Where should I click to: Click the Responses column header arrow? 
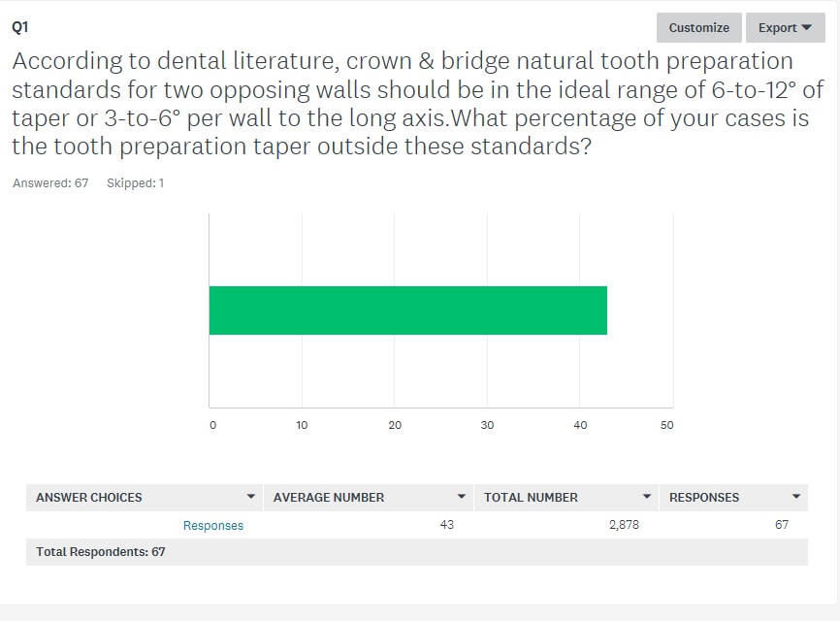point(796,497)
